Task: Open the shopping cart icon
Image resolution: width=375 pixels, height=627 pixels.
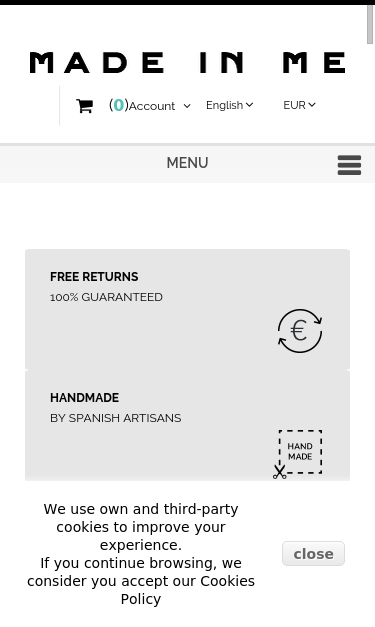Action: [x=84, y=106]
